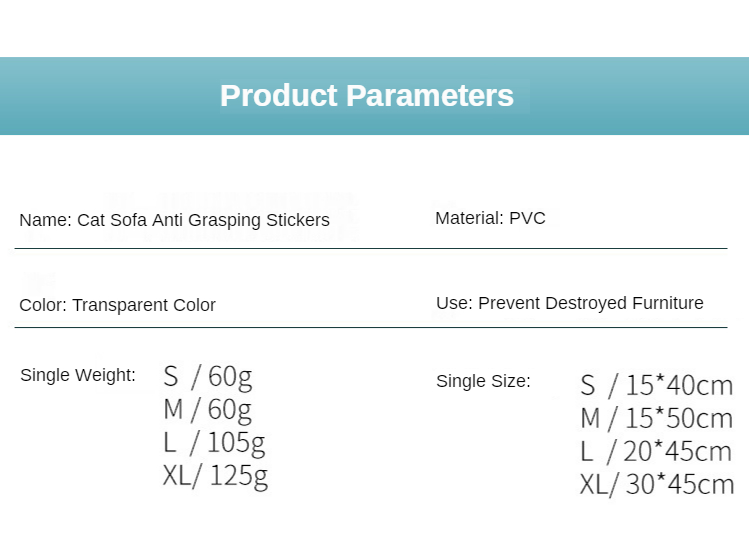This screenshot has width=749, height=534.
Task: Click the XL / 125g weight entry
Action: click(215, 475)
